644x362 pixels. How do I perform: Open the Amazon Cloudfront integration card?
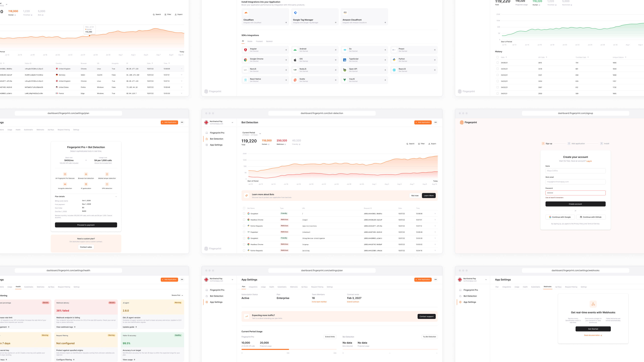364,17
